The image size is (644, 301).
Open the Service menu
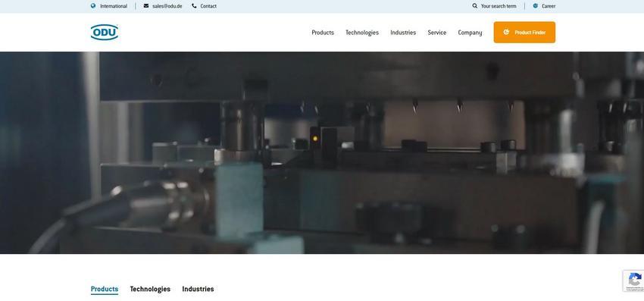pos(437,33)
